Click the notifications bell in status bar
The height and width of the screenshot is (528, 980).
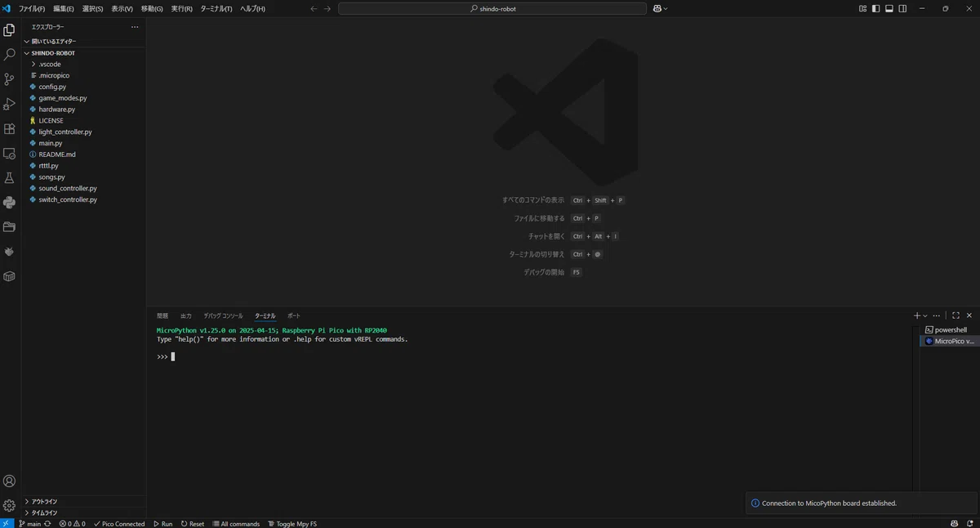coord(971,523)
